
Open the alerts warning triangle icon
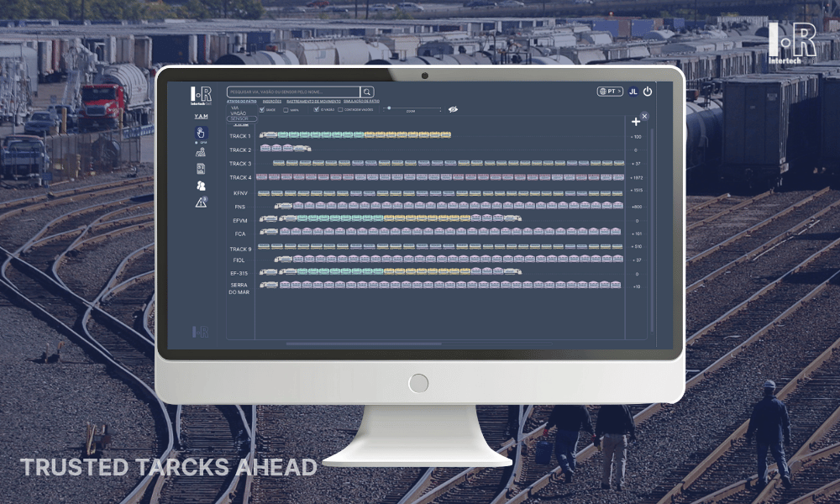coord(201,202)
